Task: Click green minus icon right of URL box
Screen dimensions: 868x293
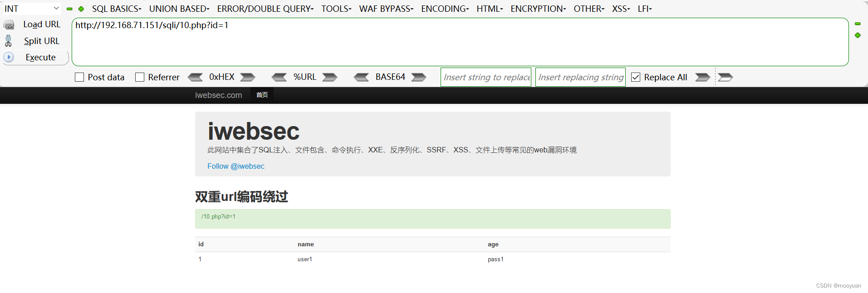Action: coord(858,24)
